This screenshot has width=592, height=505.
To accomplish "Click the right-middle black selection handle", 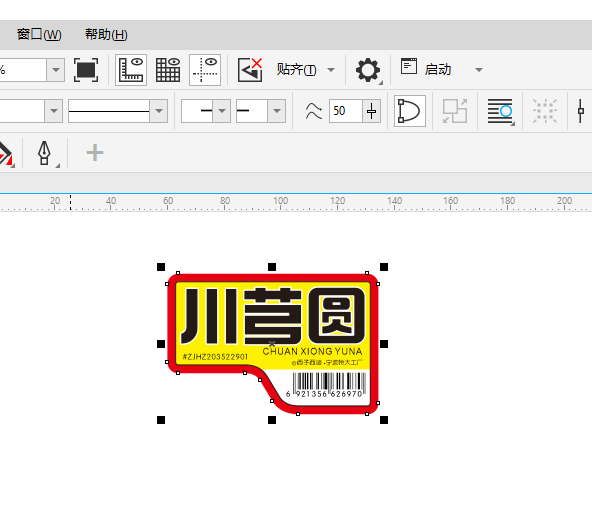I will click(384, 344).
